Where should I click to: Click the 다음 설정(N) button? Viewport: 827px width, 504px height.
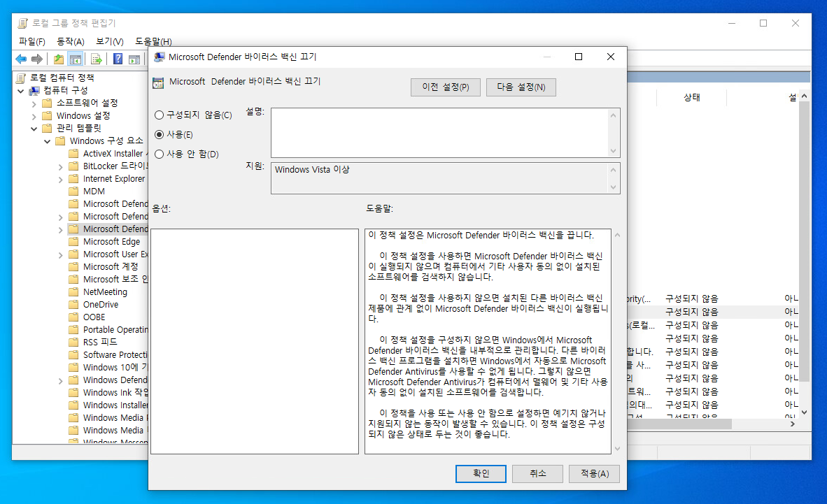pos(521,87)
